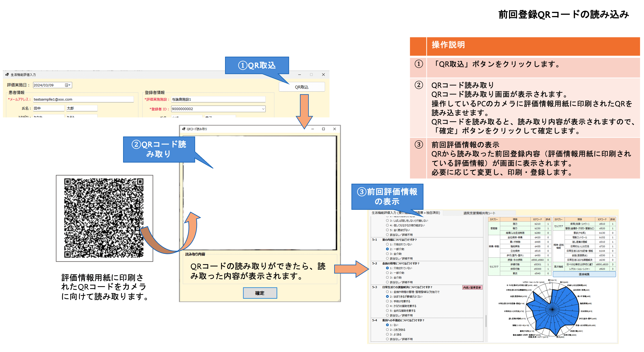Click the QRコード読み取り window title icon

tap(184, 129)
